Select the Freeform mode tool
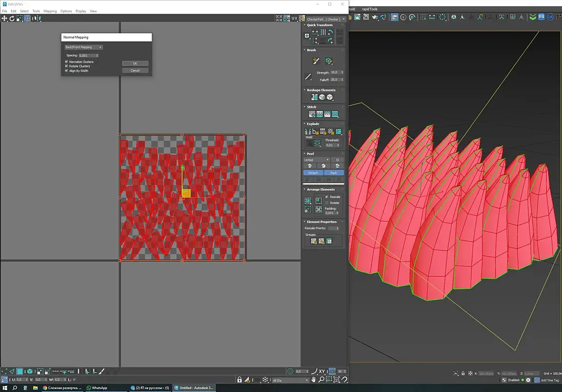The height and width of the screenshot is (392, 562). tap(27, 18)
